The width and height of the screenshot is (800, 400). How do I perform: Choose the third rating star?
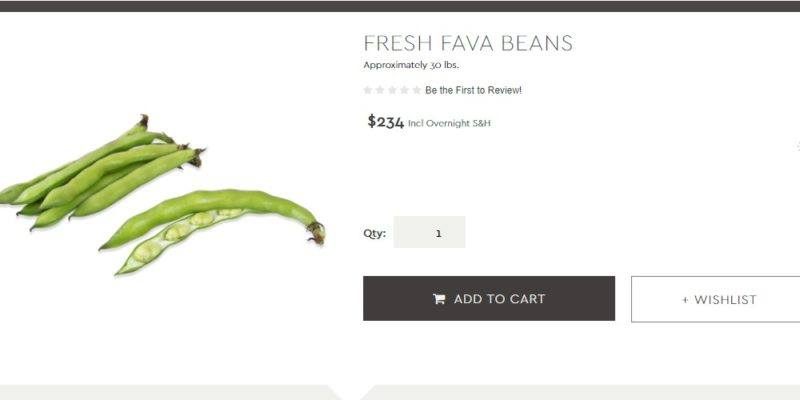point(392,90)
